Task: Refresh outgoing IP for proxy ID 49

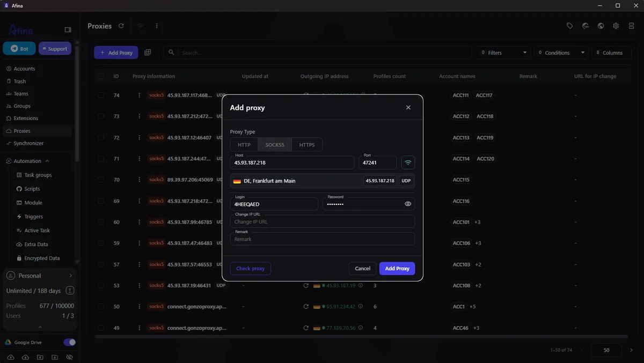Action: click(x=306, y=328)
